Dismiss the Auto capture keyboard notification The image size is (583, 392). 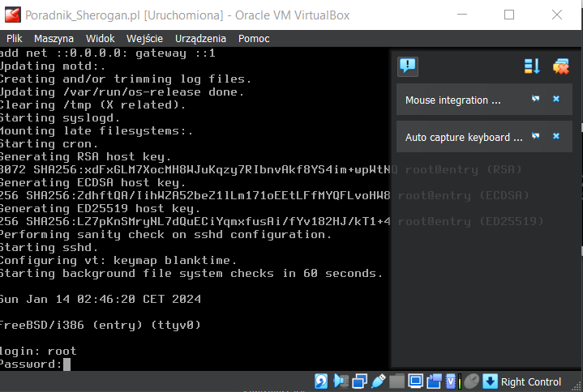point(556,136)
